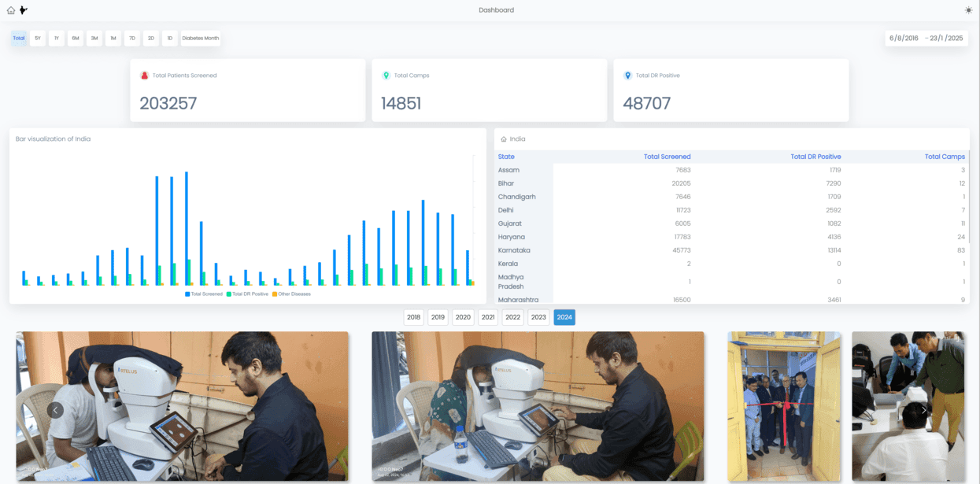Click the home icon beside India table title
Screen dimensions: 980x484
coord(504,139)
